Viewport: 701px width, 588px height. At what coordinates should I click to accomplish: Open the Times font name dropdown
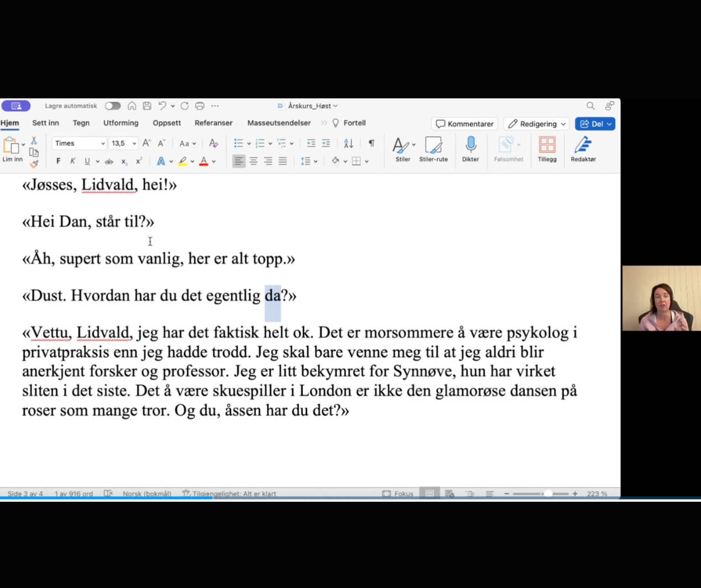[x=80, y=143]
